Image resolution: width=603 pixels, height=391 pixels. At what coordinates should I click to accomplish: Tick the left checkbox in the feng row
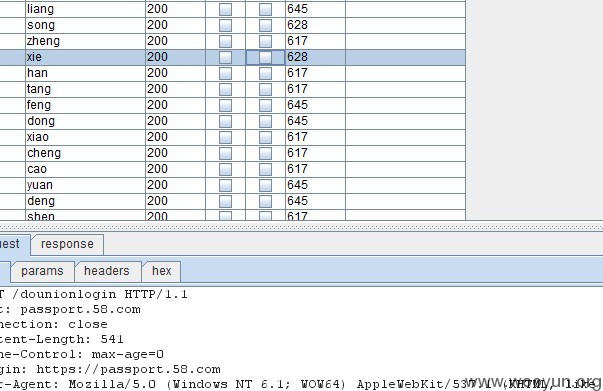(225, 105)
